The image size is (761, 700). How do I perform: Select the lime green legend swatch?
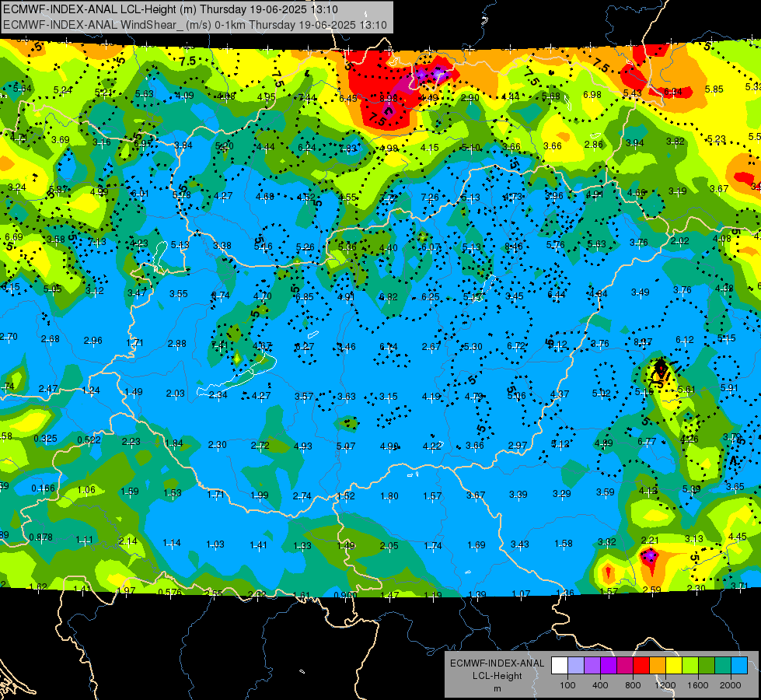[690, 666]
